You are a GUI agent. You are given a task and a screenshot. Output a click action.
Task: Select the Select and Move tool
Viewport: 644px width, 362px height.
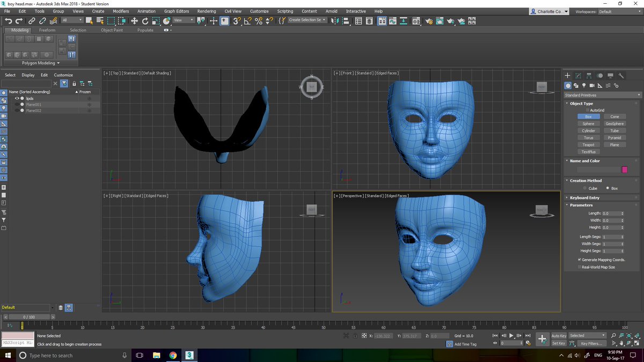coord(134,21)
